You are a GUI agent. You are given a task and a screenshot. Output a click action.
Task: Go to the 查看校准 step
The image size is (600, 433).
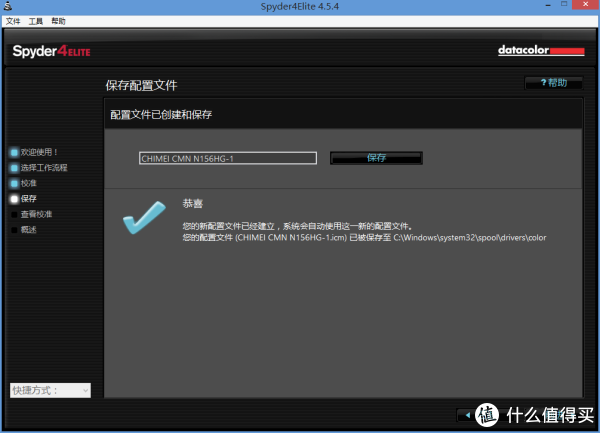[x=36, y=214]
